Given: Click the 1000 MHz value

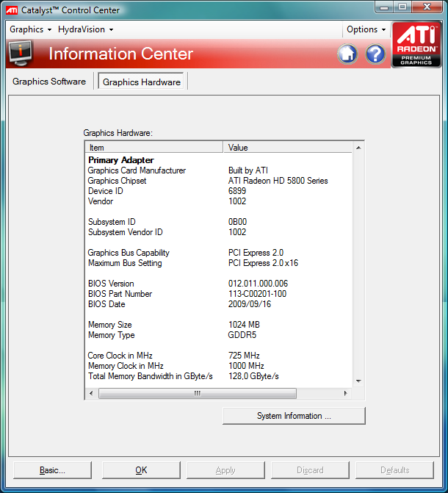Looking at the screenshot, I should pos(246,366).
